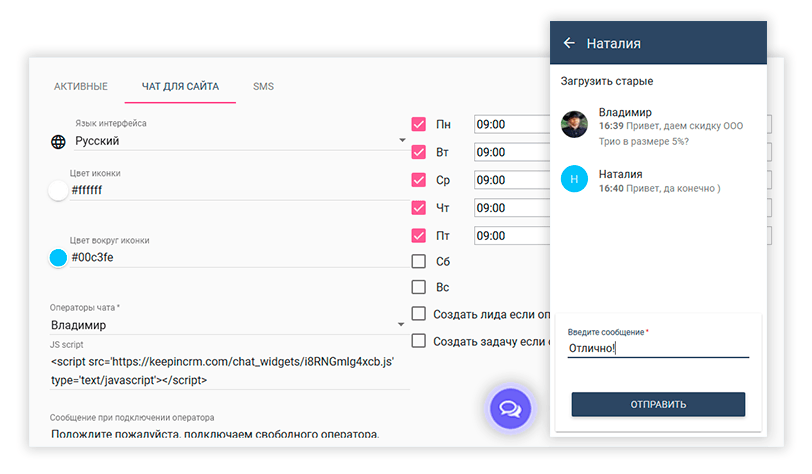Click the Чт start time 09:00 field
The height and width of the screenshot is (474, 812).
[512, 208]
